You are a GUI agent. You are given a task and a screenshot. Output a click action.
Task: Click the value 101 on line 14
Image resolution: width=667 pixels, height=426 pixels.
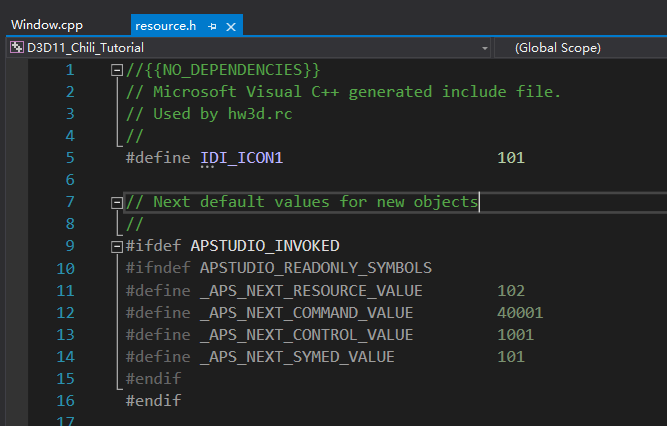pyautogui.click(x=511, y=357)
